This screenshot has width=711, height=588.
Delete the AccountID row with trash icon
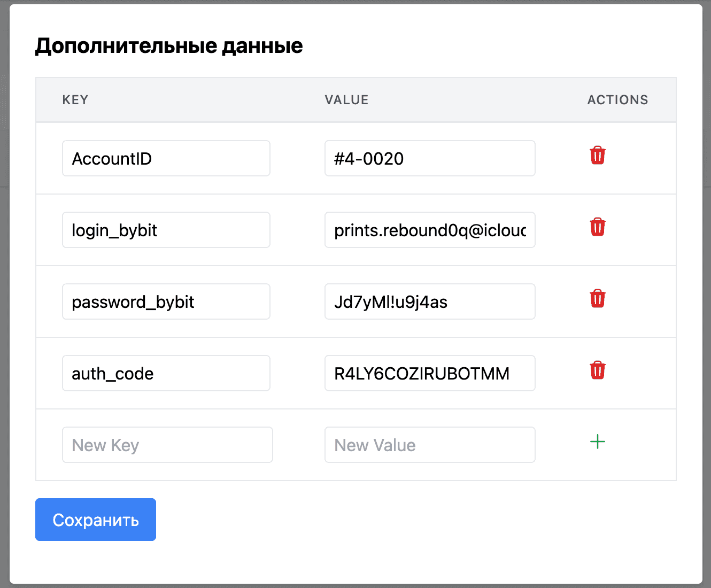point(597,156)
